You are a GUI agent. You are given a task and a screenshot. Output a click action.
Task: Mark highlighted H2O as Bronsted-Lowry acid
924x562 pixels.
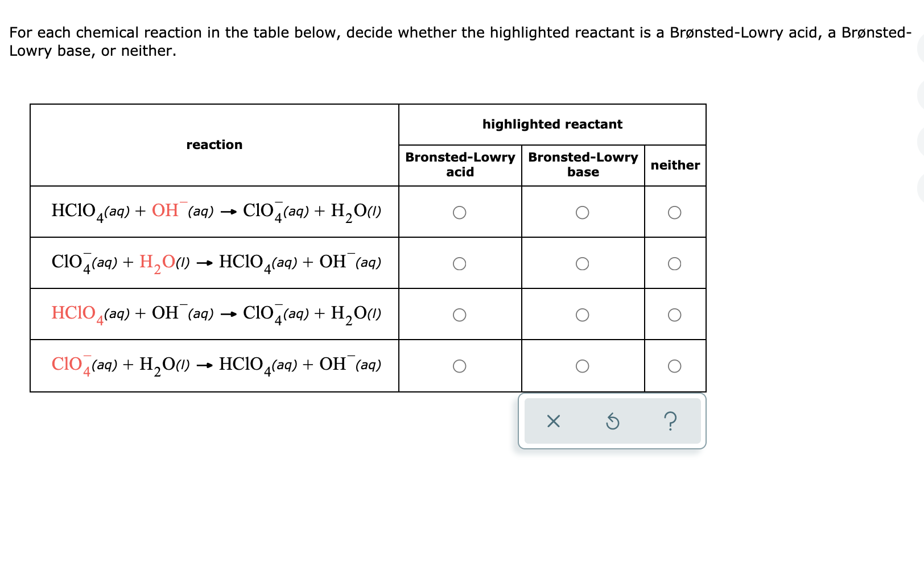click(460, 263)
